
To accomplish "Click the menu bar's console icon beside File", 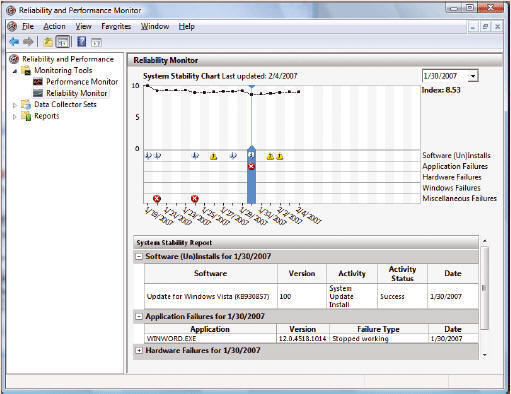I will (12, 26).
